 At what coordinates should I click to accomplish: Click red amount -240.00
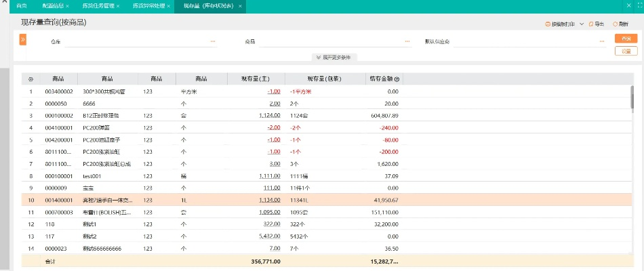[389, 128]
